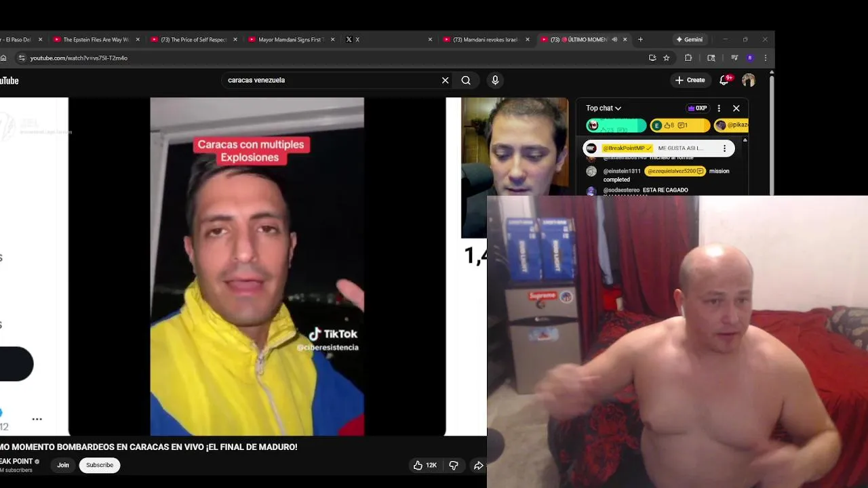
Task: Expand the Top chat dropdown
Action: point(604,108)
